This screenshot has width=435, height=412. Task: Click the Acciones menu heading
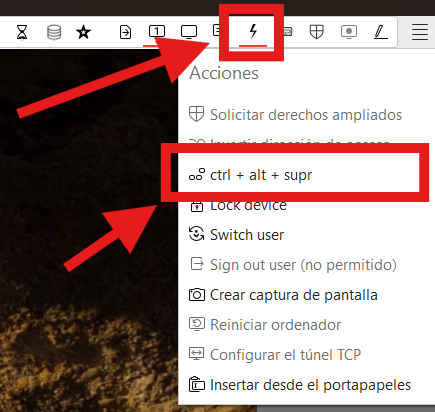pos(224,73)
